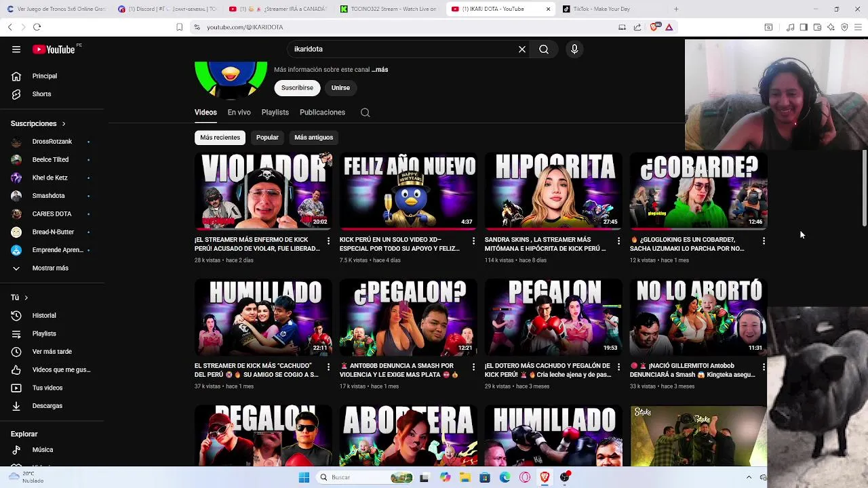The image size is (868, 488).
Task: Show hidden system tray icons chevron
Action: click(x=749, y=477)
